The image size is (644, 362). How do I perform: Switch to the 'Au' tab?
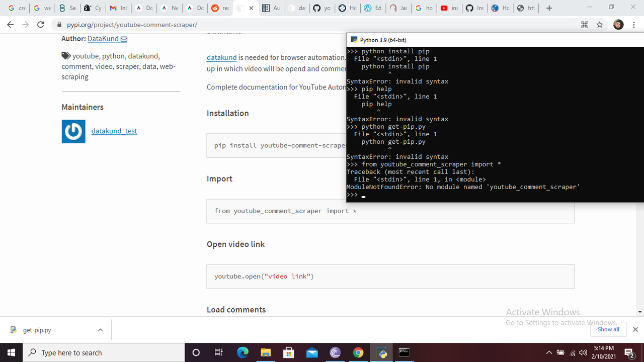point(271,8)
